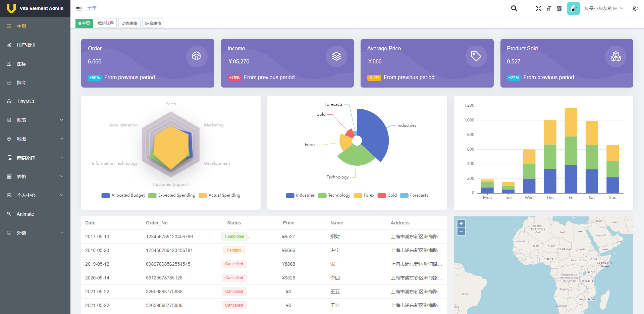This screenshot has width=644, height=314.
Task: Expand the 图表 sidebar submenu
Action: [x=35, y=120]
